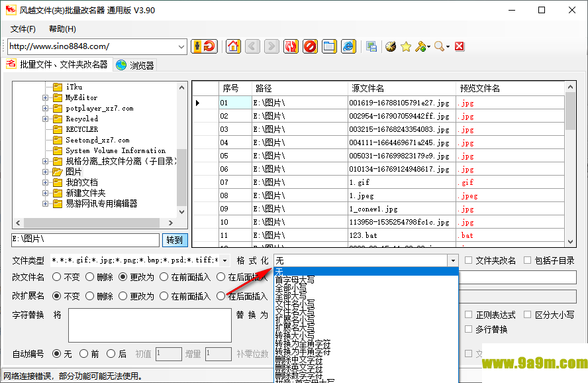Select 改文件名 在前面插入 radio button
This screenshot has height=383, width=588.
click(164, 277)
